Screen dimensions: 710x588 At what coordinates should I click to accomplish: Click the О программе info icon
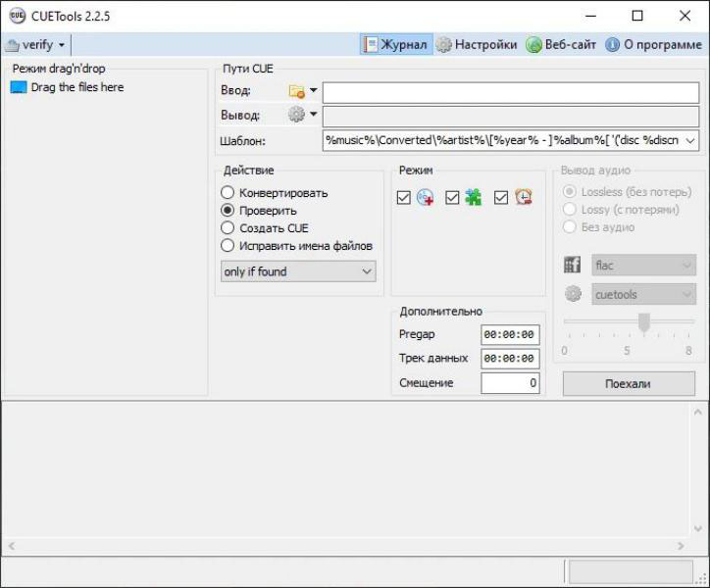click(612, 44)
